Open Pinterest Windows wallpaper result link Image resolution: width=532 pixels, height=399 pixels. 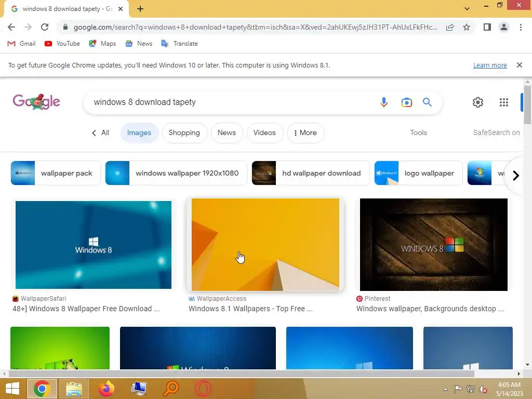pos(430,309)
